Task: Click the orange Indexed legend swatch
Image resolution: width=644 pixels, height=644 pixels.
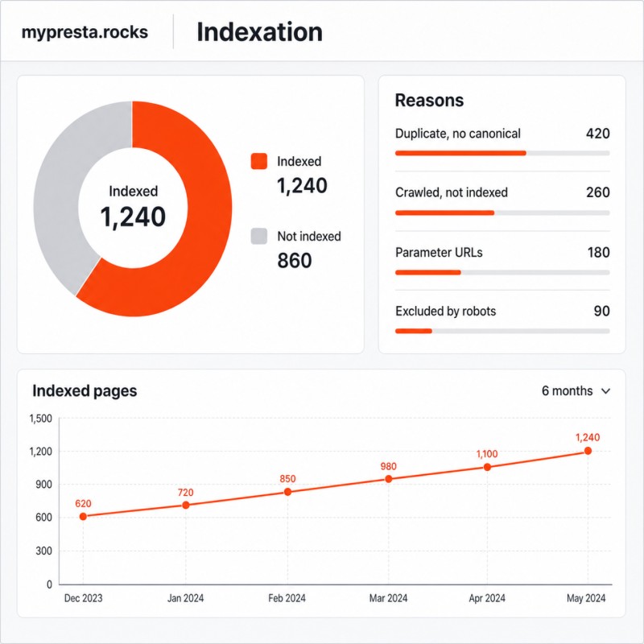Action: pos(258,161)
